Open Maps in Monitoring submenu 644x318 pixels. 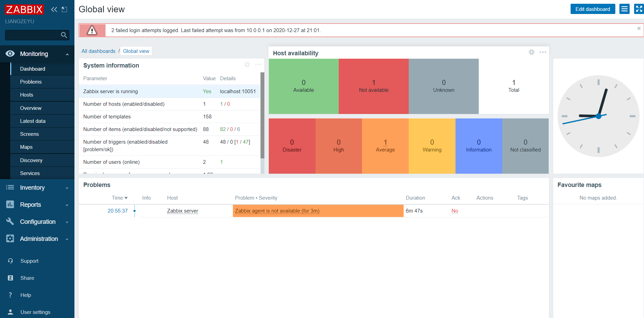tap(42, 147)
